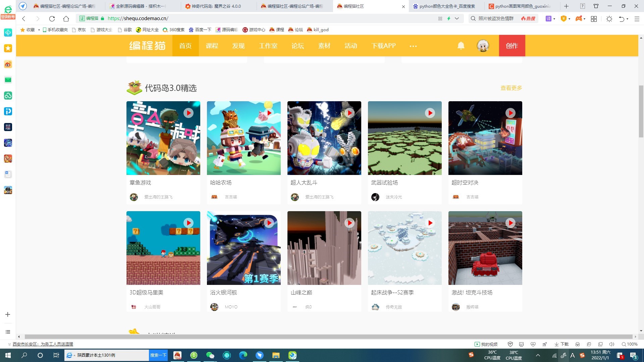Open the browser extensions grid icon
The height and width of the screenshot is (362, 644).
tap(594, 19)
